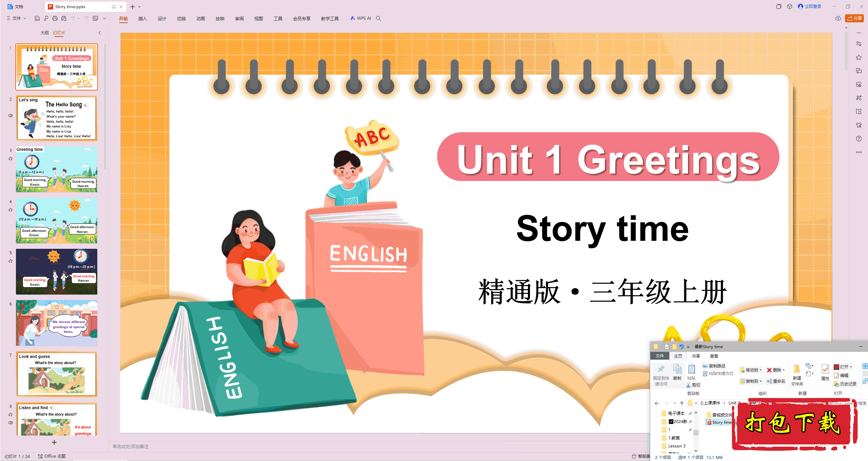Image resolution: width=868 pixels, height=461 pixels.
Task: Click the speaker icon on The Hello Song thumbnail
Action: pos(86,105)
